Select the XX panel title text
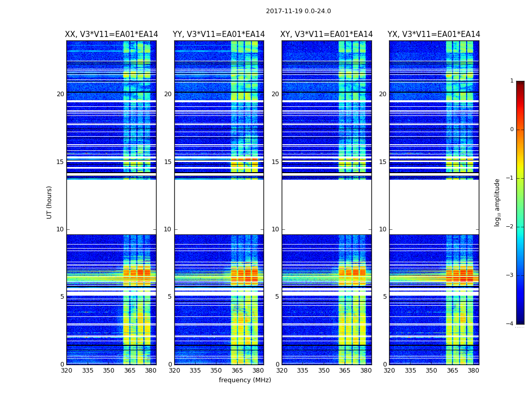This screenshot has height=405, width=532. click(x=111, y=34)
